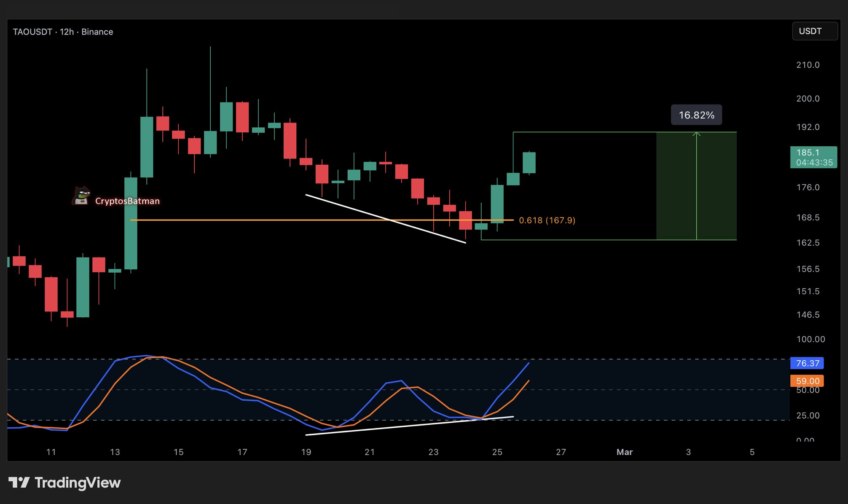Click the green arrow tip in projection box
Viewport: 848px width, 504px height.
(696, 134)
